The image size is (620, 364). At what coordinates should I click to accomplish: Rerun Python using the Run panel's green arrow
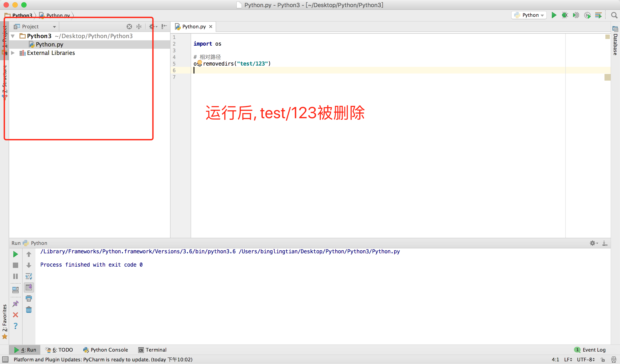[15, 254]
